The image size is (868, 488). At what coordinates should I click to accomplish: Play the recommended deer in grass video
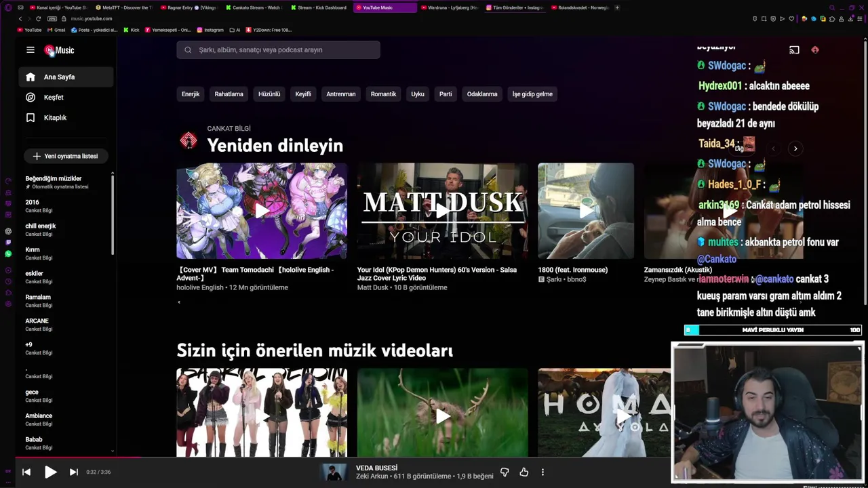[x=442, y=412]
